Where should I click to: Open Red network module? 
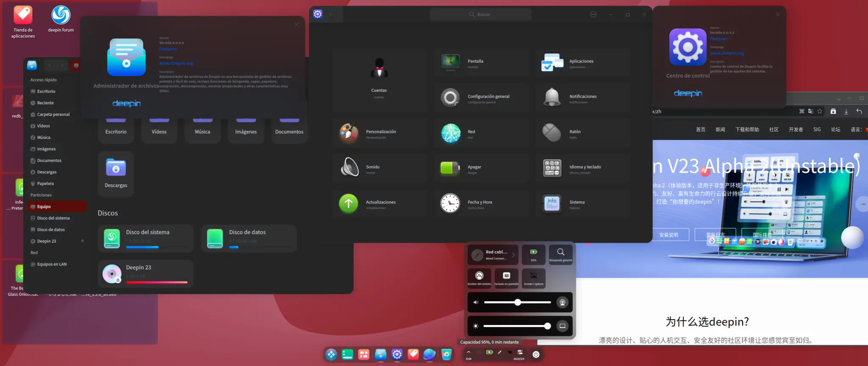pyautogui.click(x=481, y=133)
